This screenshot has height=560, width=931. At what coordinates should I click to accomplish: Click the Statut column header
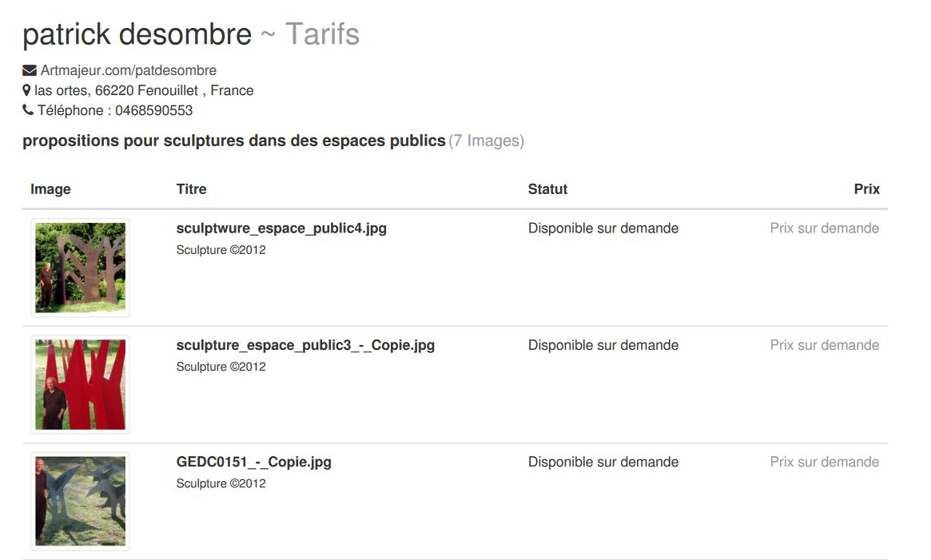pos(547,189)
